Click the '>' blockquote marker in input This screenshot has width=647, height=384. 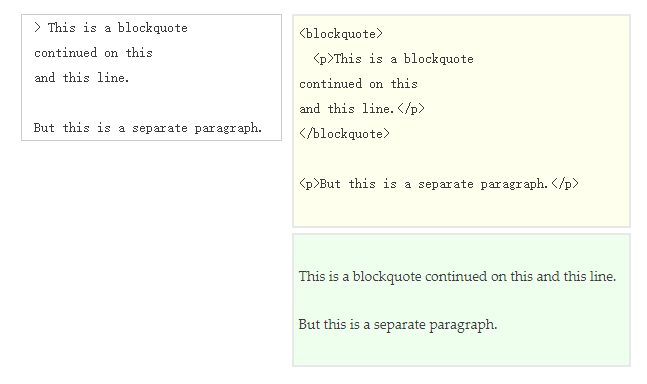38,28
